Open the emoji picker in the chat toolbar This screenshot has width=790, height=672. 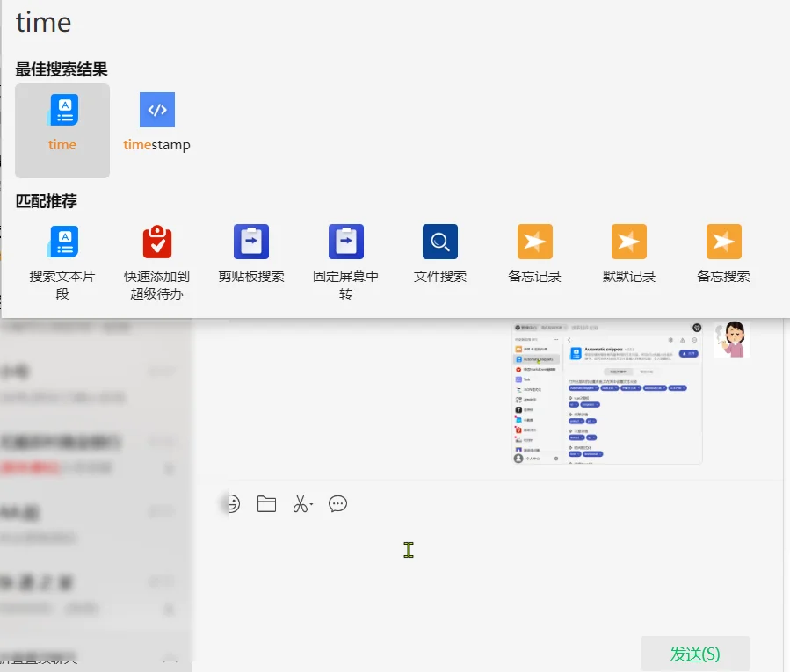coord(230,503)
